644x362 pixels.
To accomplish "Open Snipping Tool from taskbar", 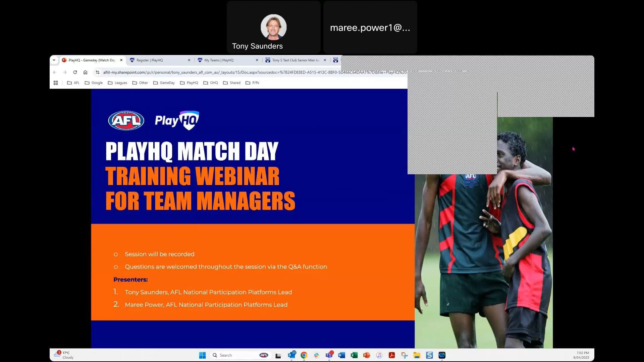I will point(404,355).
